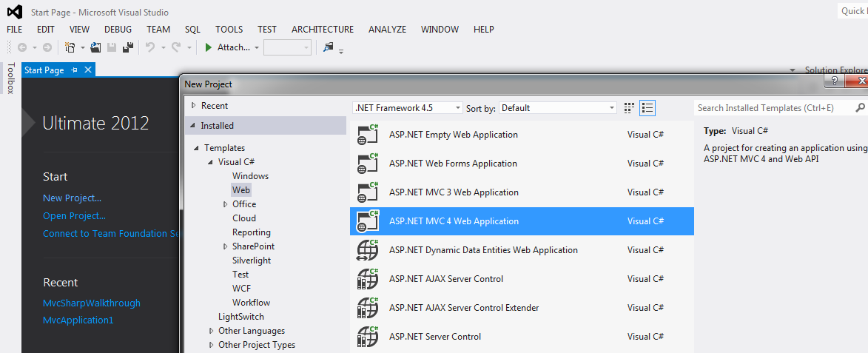The image size is (868, 353).
Task: Open the FILE menu
Action: click(x=14, y=30)
